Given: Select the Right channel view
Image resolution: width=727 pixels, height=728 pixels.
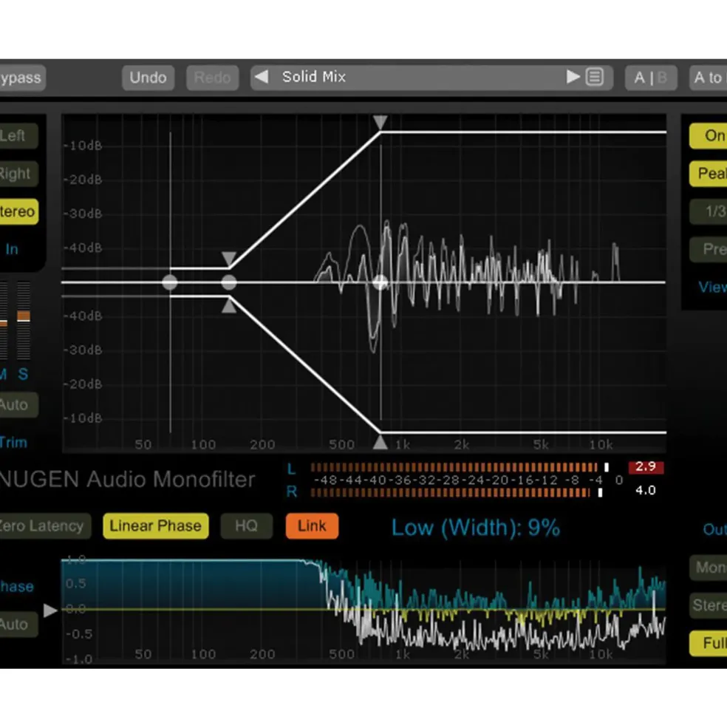Looking at the screenshot, I should click(18, 174).
